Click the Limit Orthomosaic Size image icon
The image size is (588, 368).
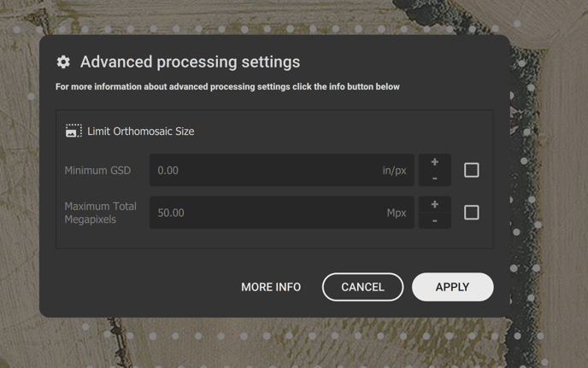pos(73,131)
